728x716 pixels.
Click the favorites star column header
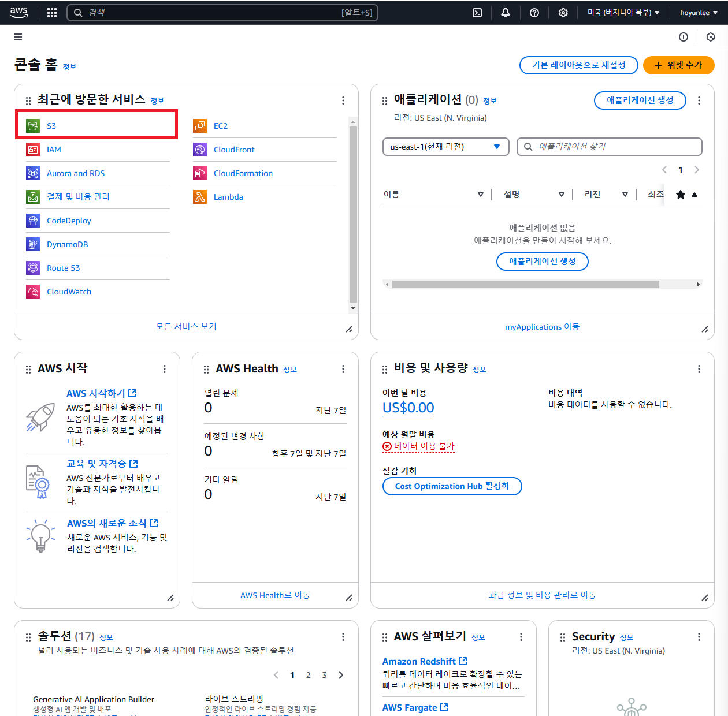[x=681, y=195]
